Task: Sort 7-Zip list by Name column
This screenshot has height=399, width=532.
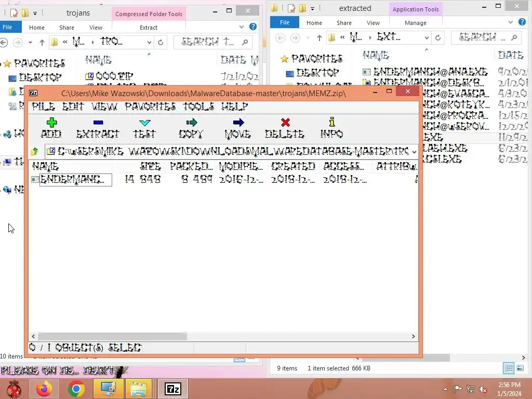Action: 71,166
